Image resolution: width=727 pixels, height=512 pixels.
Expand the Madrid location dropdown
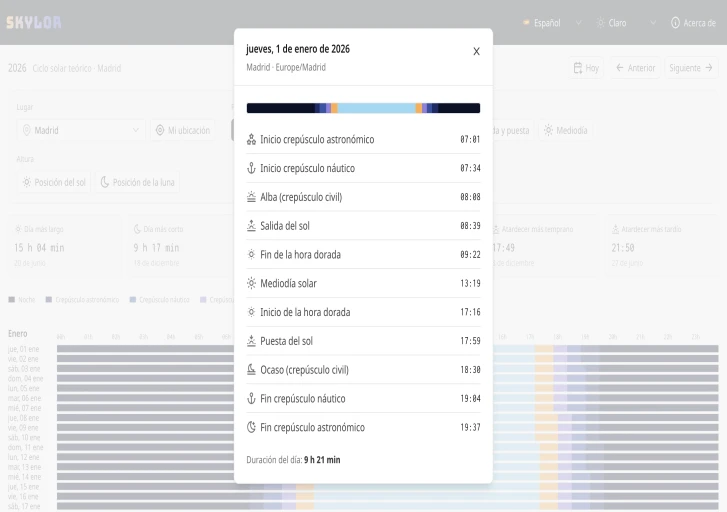(x=81, y=130)
